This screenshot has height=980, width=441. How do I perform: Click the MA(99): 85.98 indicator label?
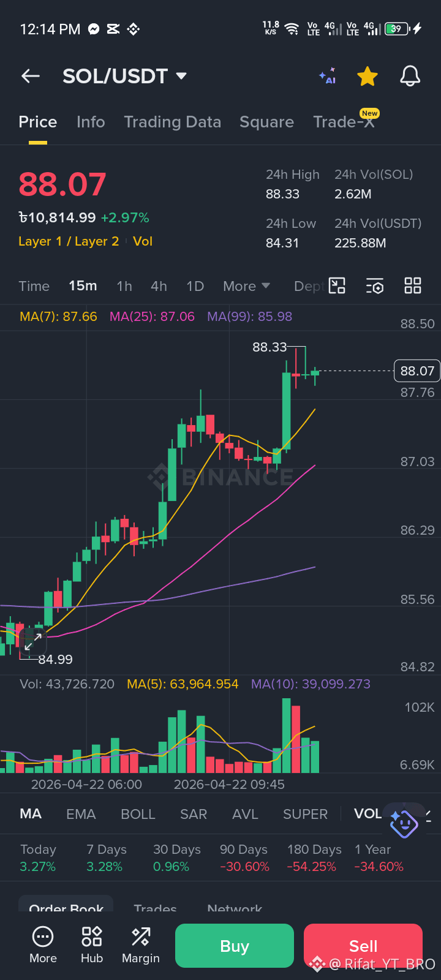click(249, 317)
